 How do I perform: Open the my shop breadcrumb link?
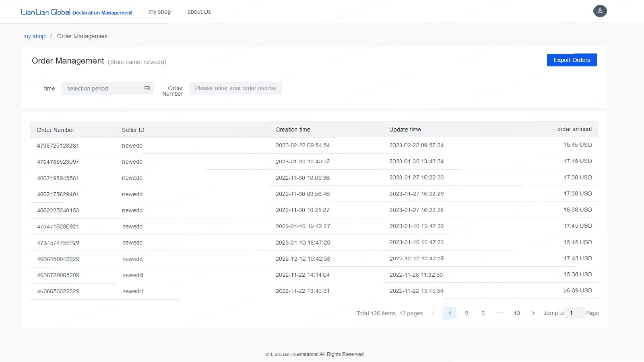pos(34,36)
